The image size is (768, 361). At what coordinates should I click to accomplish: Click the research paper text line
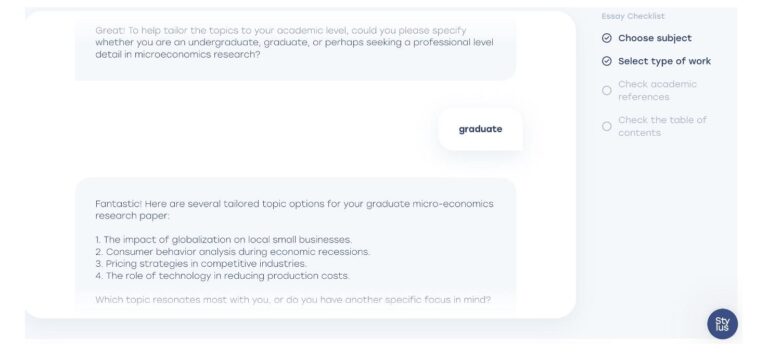click(x=132, y=216)
